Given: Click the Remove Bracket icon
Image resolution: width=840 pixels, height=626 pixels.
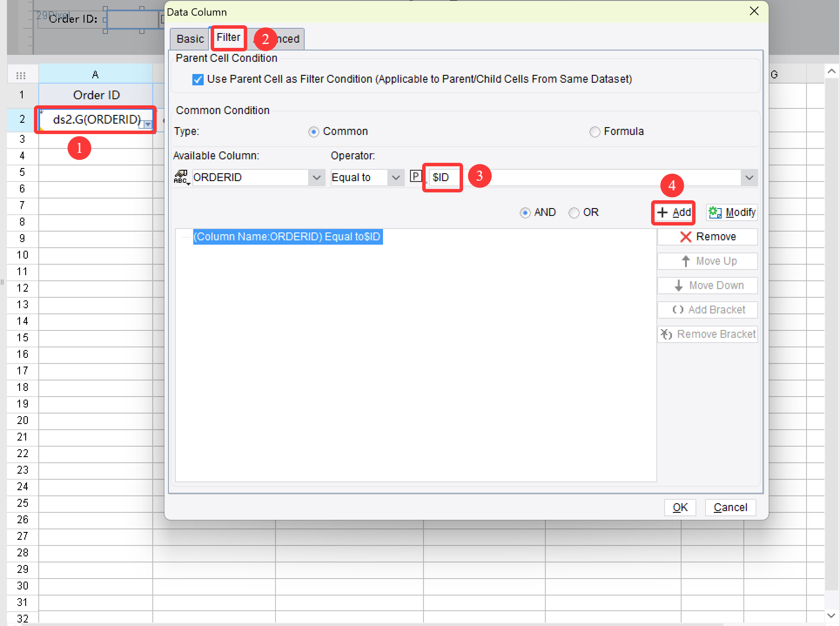Looking at the screenshot, I should (x=667, y=334).
